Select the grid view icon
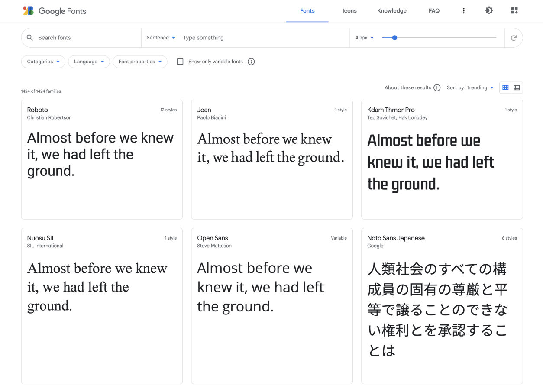 (505, 87)
